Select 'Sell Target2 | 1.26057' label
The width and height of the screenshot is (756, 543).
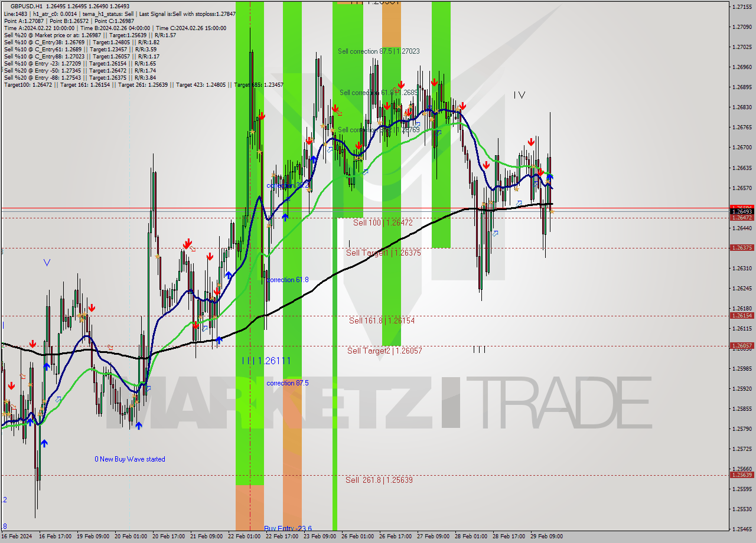[384, 351]
